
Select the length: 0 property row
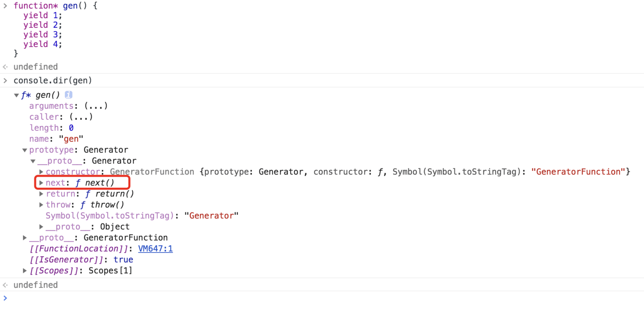coord(51,128)
